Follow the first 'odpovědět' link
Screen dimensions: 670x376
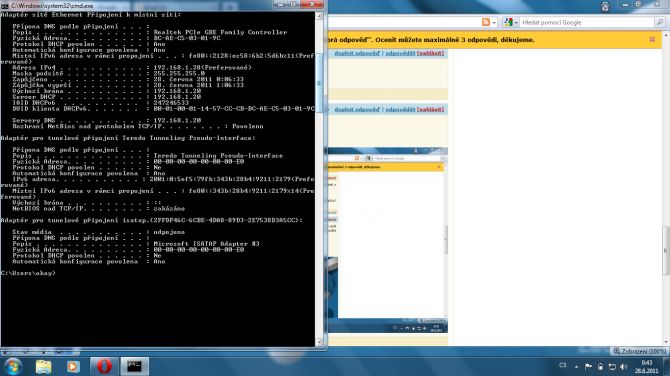click(400, 53)
